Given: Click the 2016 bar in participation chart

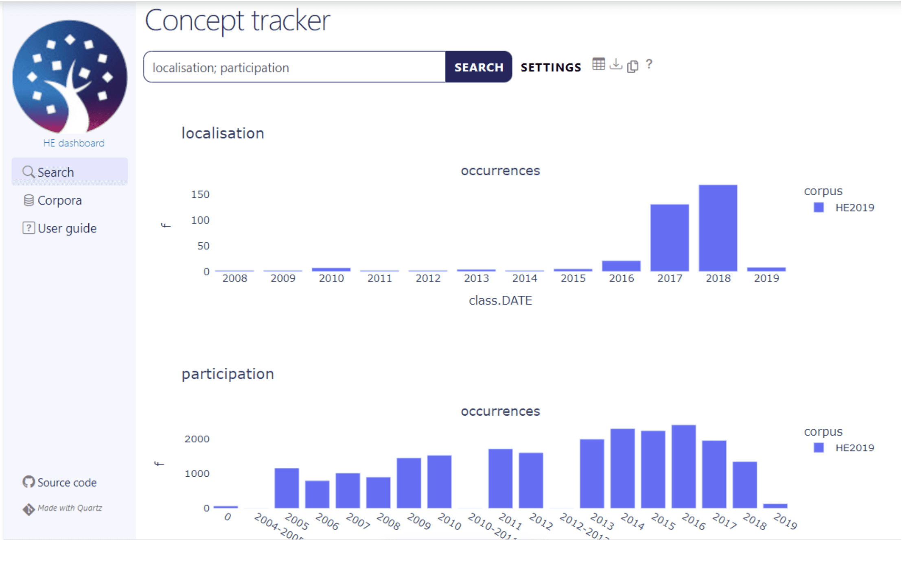Looking at the screenshot, I should click(683, 466).
